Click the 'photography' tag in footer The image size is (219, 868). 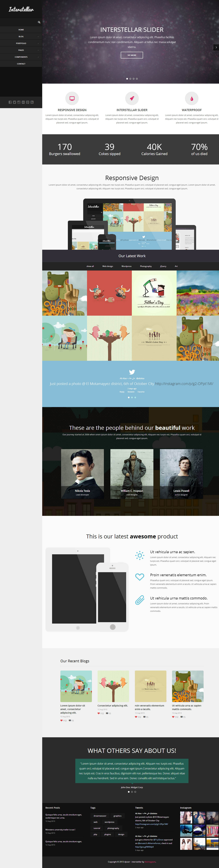click(x=113, y=828)
